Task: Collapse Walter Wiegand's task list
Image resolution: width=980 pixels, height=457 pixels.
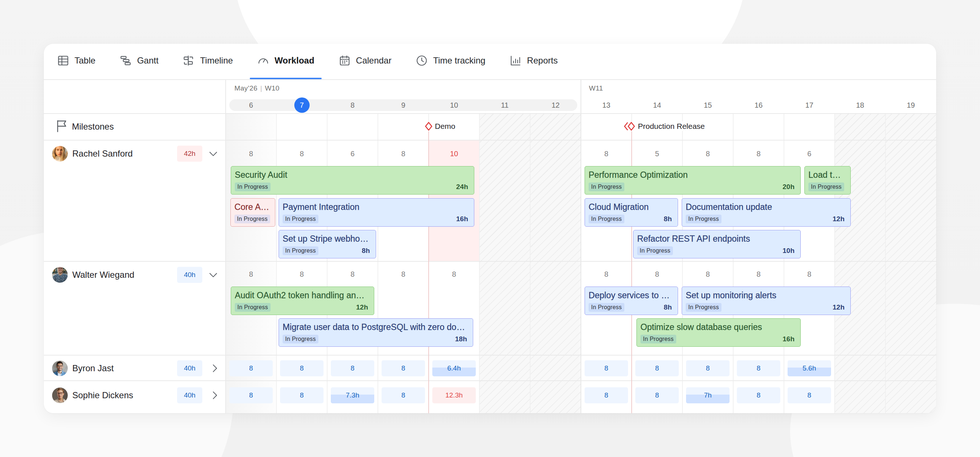Action: click(x=213, y=275)
